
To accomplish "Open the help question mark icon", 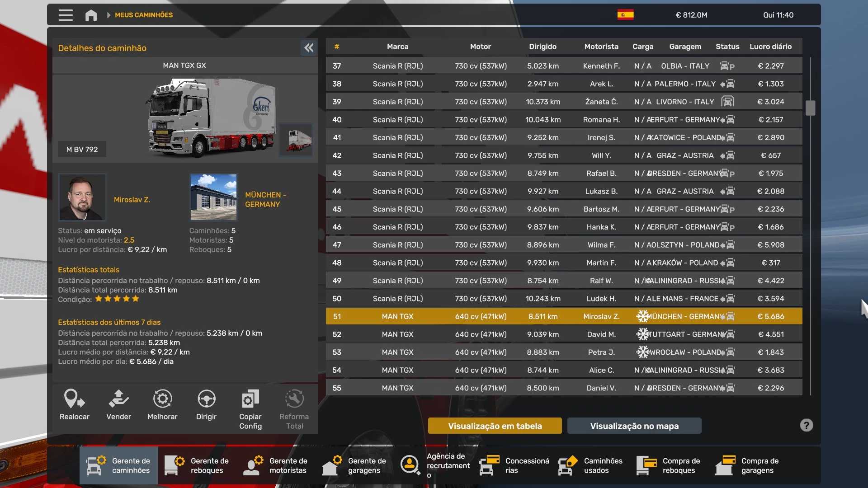I will tap(806, 425).
